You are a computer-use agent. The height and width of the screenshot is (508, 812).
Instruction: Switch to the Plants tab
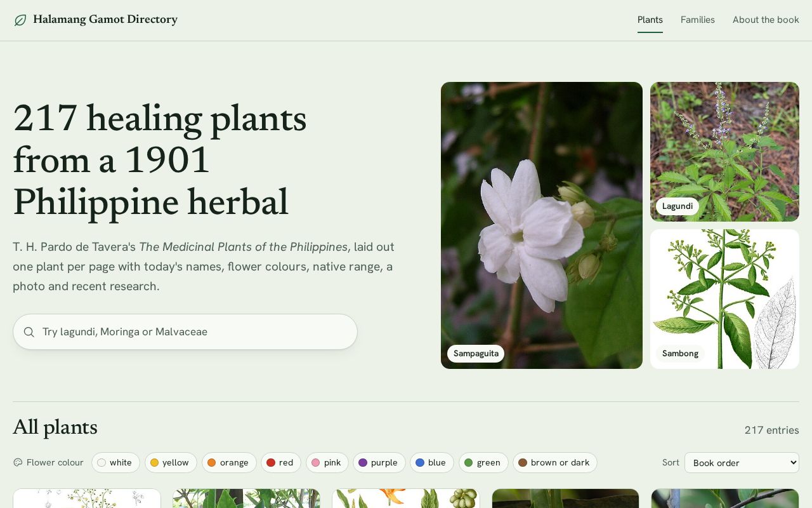point(650,20)
